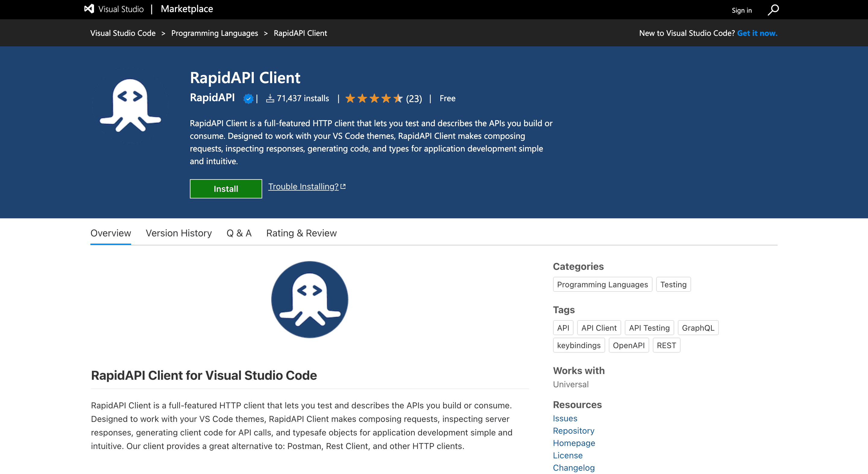Open the Issues resource link
Viewport: 868px width, 474px height.
click(565, 418)
